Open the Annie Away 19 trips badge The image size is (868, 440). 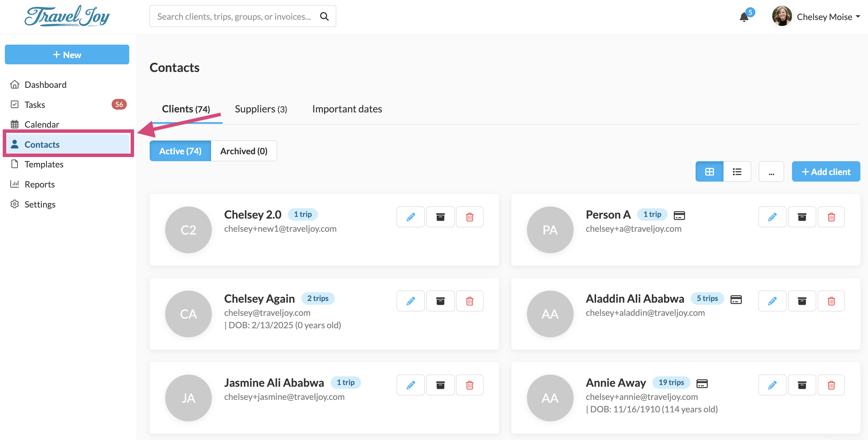[671, 383]
